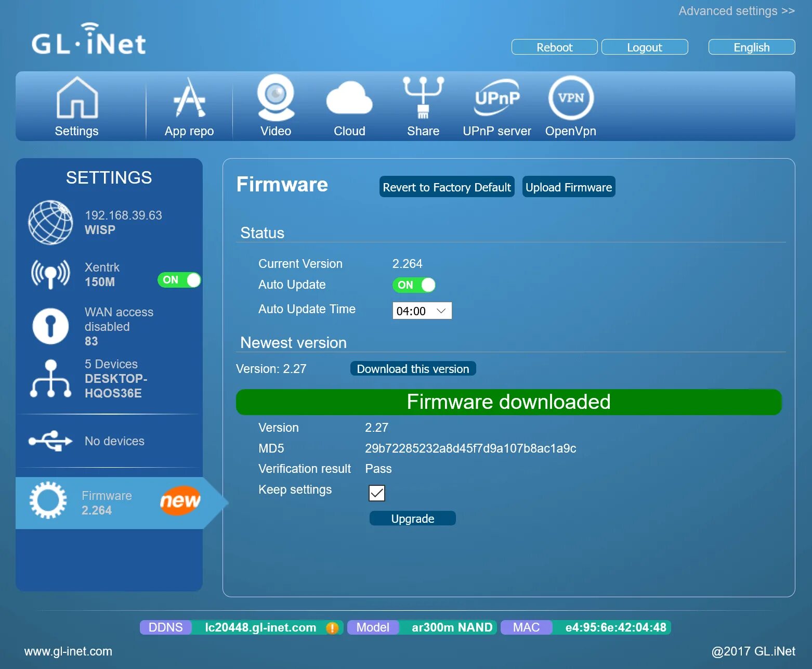Click the Version: 2.27 newest label
This screenshot has height=669, width=812.
click(271, 369)
